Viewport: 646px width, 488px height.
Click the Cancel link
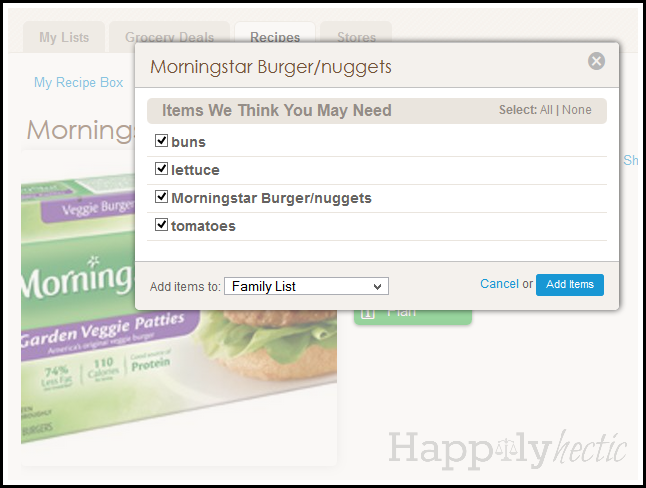[499, 284]
